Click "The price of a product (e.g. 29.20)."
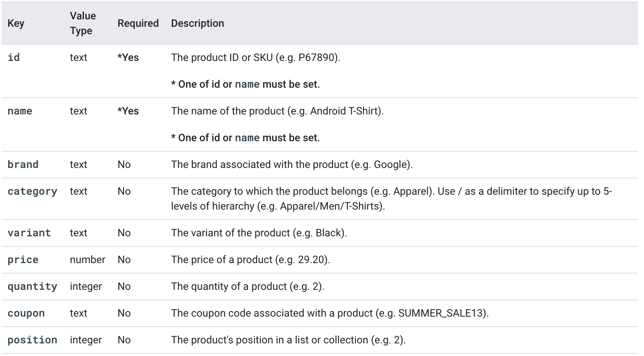Screen dimensions: 644x356 point(251,260)
